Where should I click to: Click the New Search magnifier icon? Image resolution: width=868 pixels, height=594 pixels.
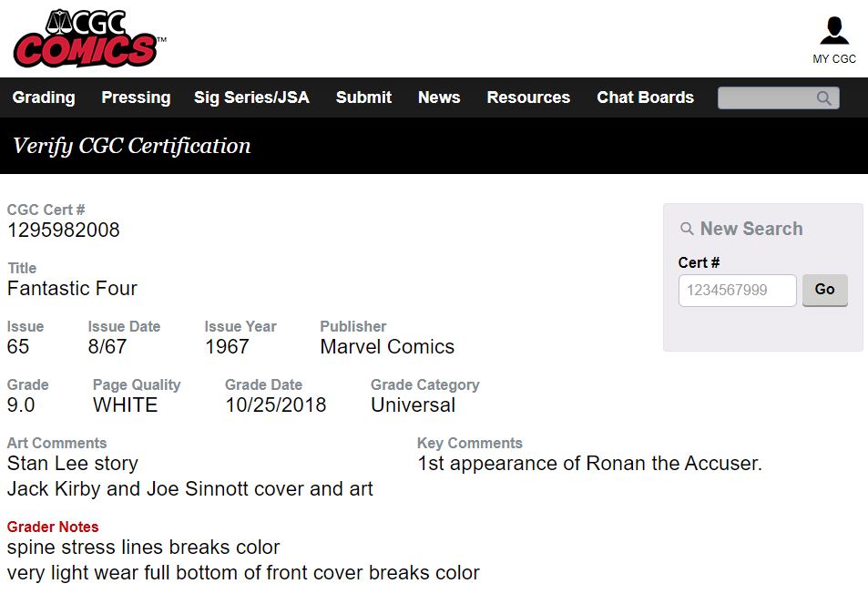pyautogui.click(x=688, y=229)
